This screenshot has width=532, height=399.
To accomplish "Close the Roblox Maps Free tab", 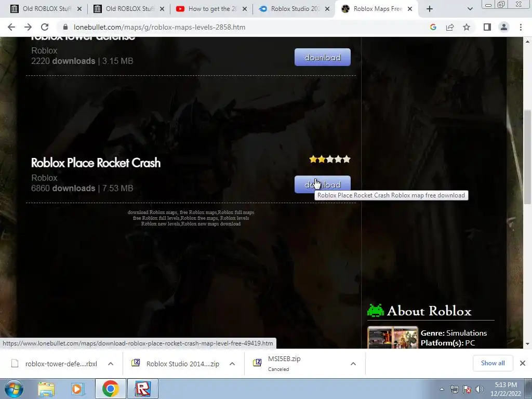I will tap(410, 9).
